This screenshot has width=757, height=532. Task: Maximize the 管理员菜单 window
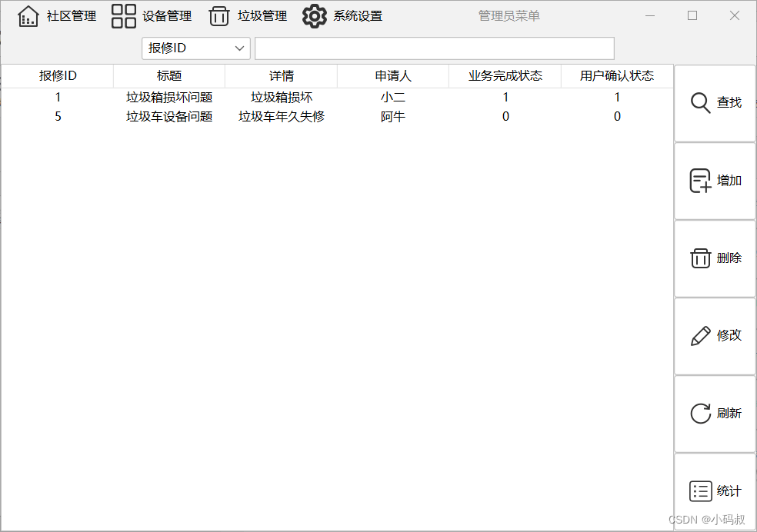692,16
